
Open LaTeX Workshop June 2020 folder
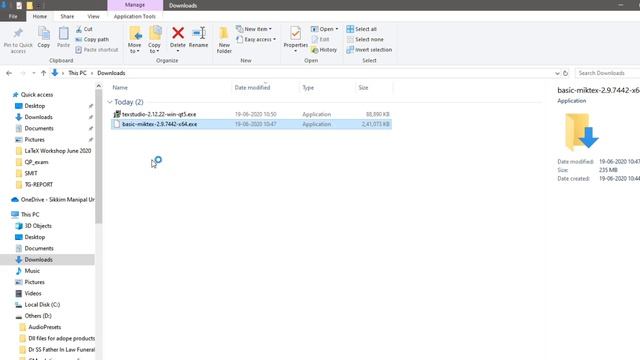pos(58,151)
